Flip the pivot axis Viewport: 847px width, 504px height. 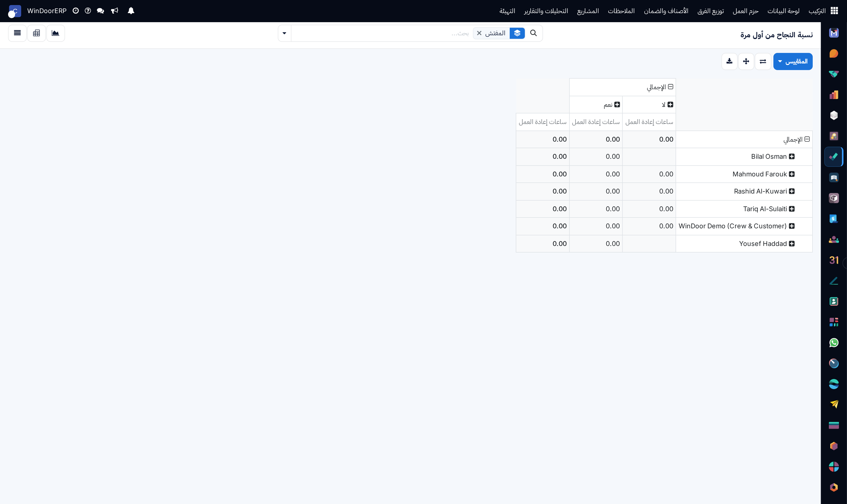click(763, 61)
